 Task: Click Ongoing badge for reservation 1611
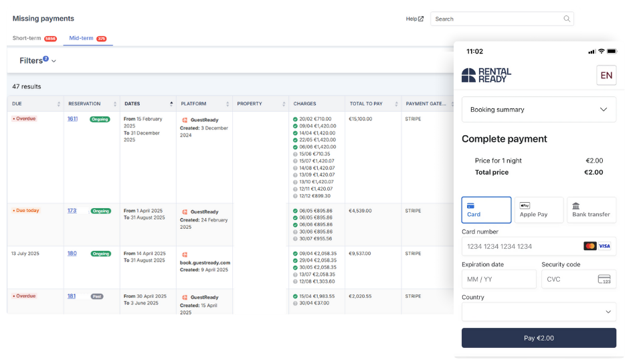[x=100, y=119]
